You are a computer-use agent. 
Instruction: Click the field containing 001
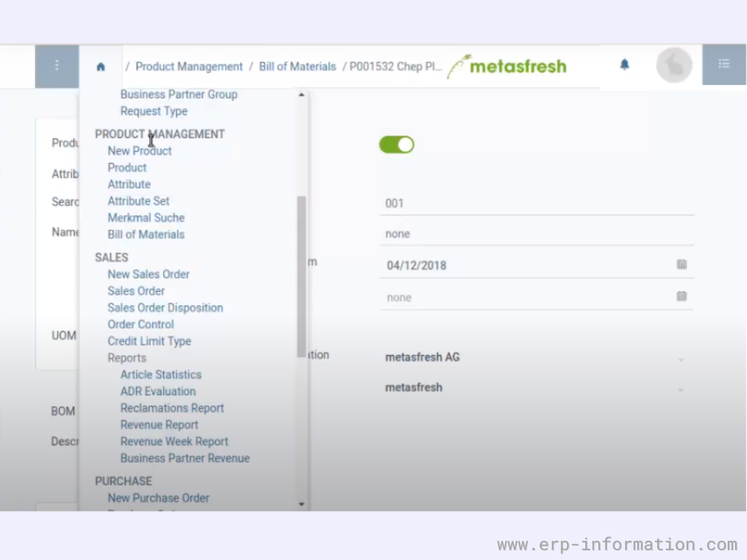[x=536, y=203]
